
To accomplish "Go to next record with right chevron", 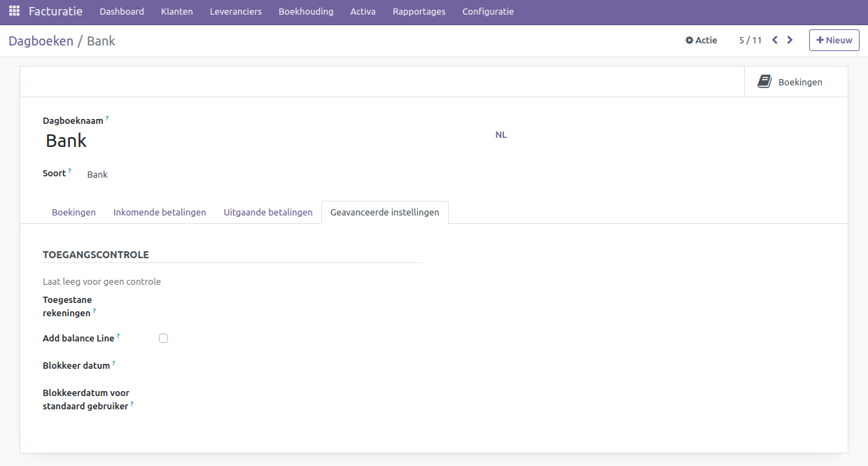I will point(790,40).
